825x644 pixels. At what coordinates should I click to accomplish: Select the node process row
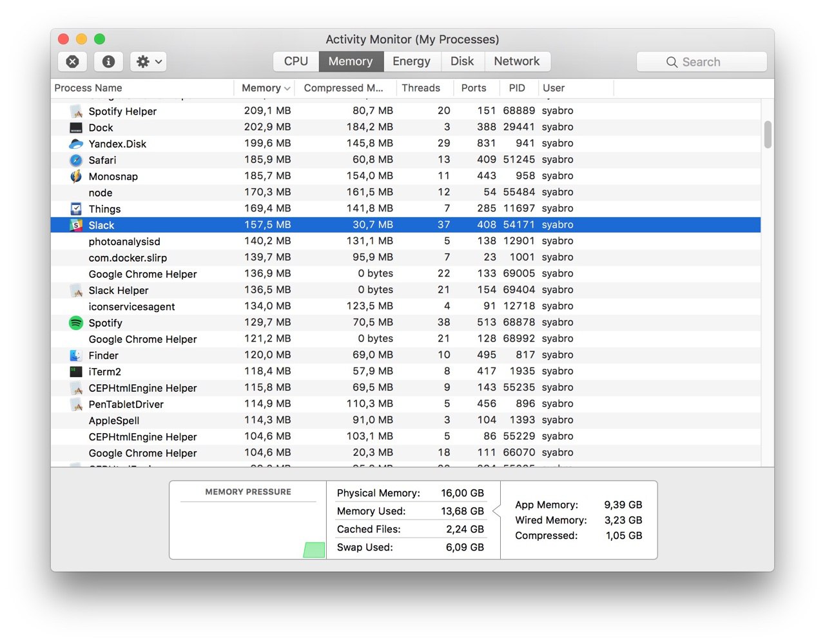point(405,192)
